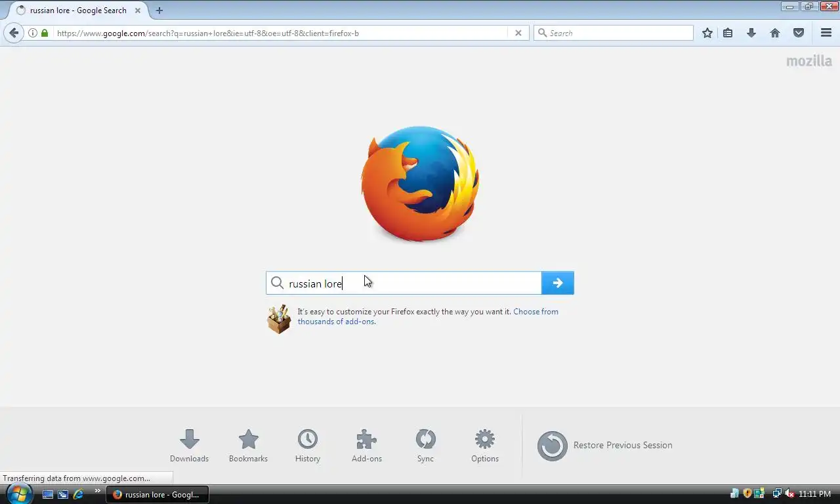The image size is (840, 504).
Task: Open security shield tray icon
Action: point(747,493)
